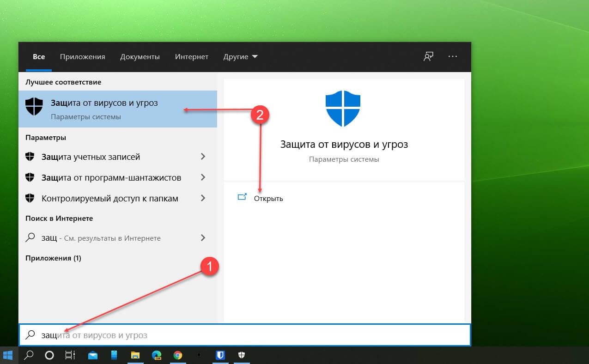
Task: Click the feedback icon in the search header
Action: pos(428,57)
